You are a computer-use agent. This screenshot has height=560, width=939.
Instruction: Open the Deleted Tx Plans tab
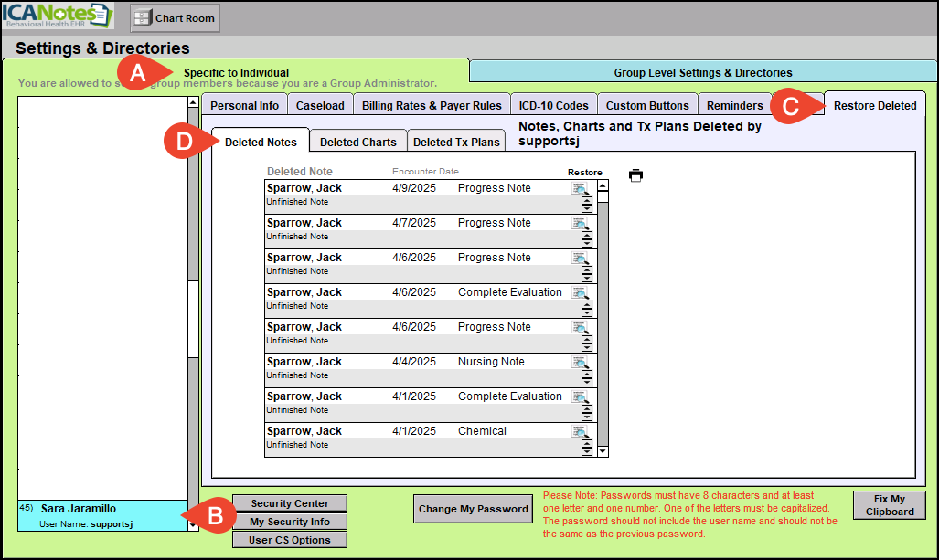[x=456, y=143]
